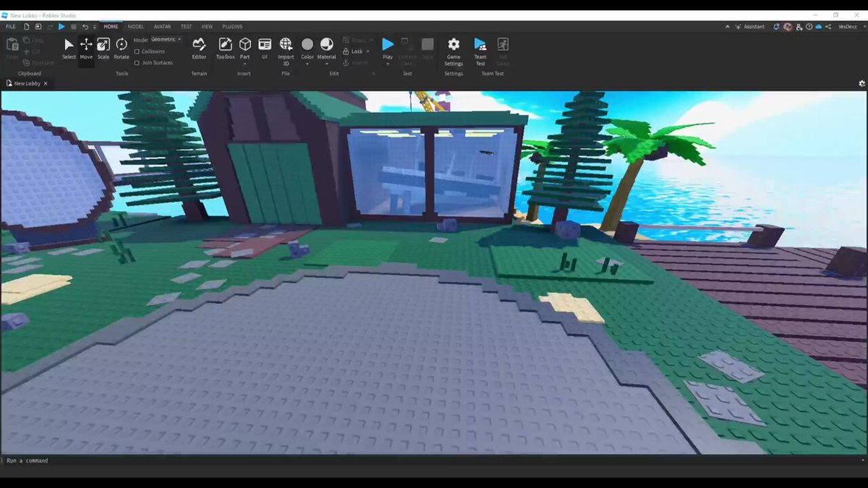
Task: Pick the Scale tool
Action: coord(103,48)
